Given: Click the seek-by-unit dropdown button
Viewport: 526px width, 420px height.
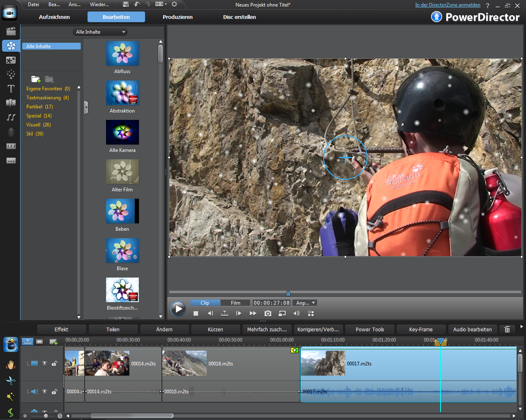Looking at the screenshot, I should coord(224,313).
